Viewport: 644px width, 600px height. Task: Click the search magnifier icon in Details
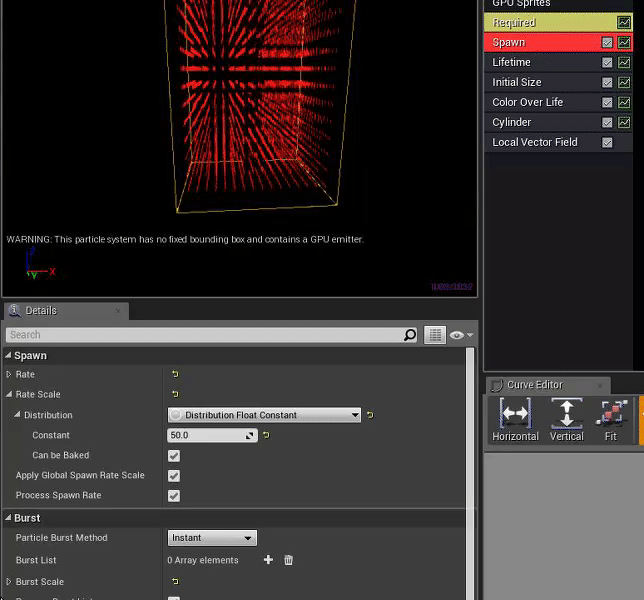tap(410, 335)
